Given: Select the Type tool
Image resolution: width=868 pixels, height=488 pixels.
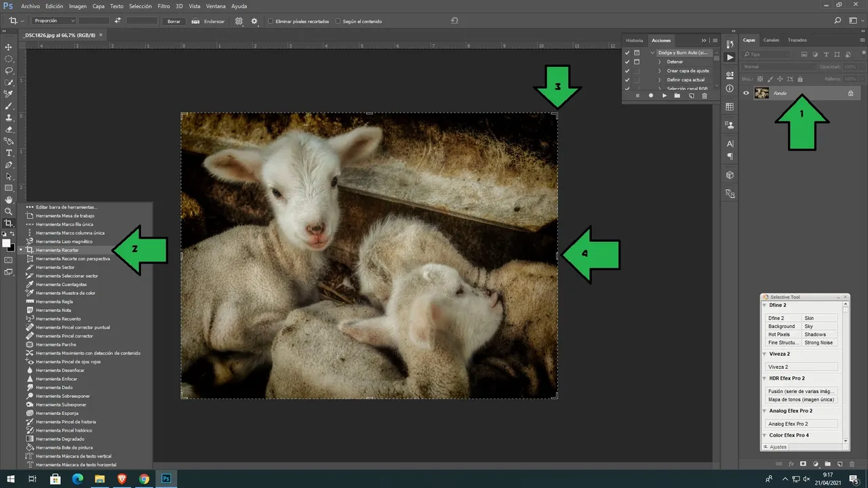Looking at the screenshot, I should pyautogui.click(x=9, y=153).
